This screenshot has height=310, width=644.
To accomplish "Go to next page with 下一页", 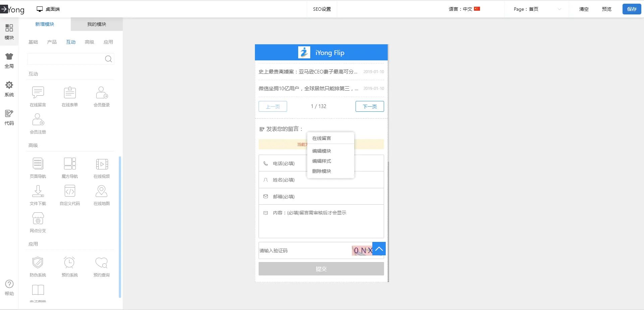I will [370, 106].
